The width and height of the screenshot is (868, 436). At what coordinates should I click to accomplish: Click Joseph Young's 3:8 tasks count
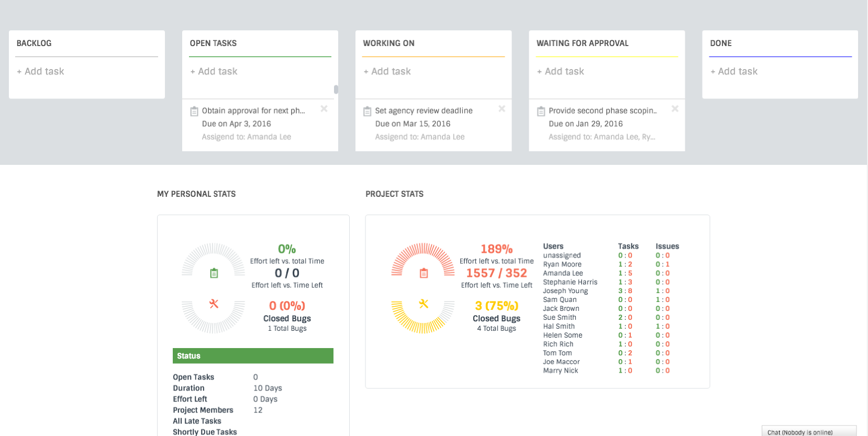tap(625, 291)
